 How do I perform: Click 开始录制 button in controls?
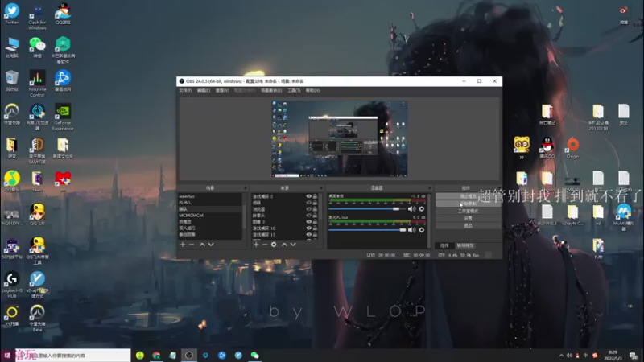pos(468,204)
